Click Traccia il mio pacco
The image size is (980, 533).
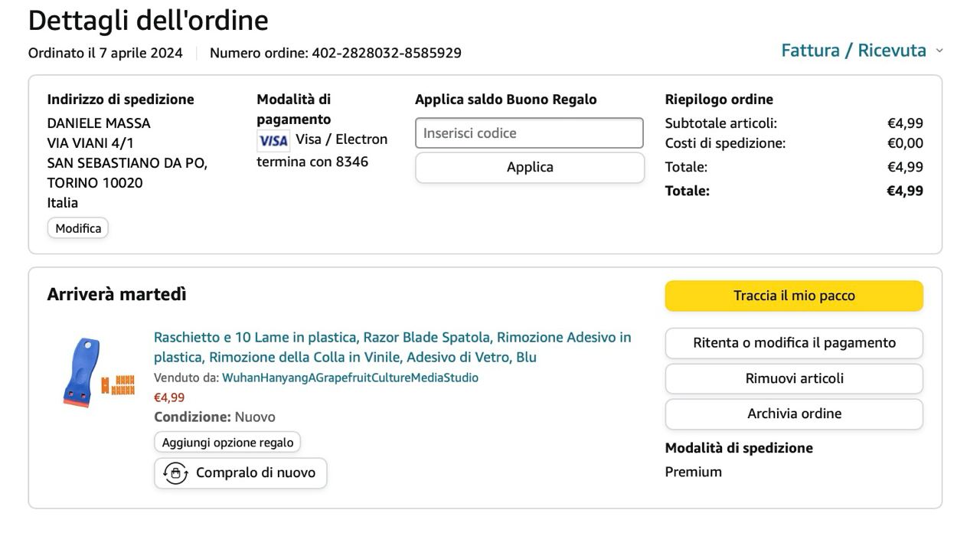click(794, 296)
